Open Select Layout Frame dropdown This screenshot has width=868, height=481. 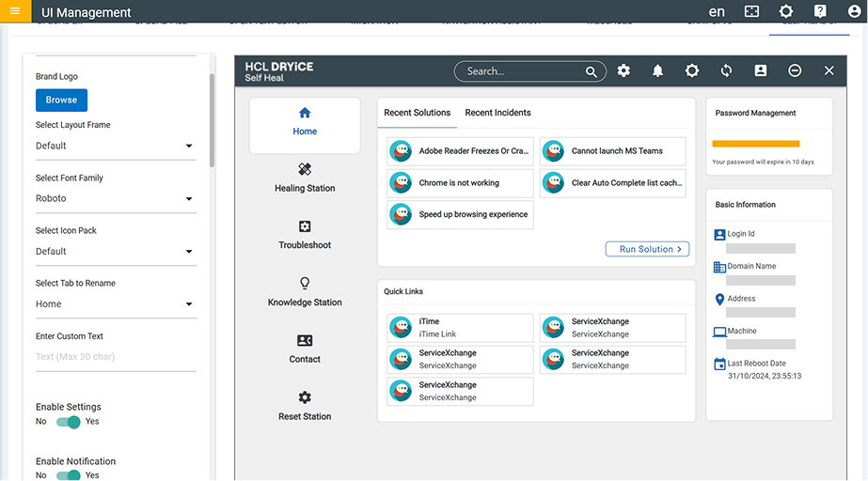pyautogui.click(x=116, y=146)
